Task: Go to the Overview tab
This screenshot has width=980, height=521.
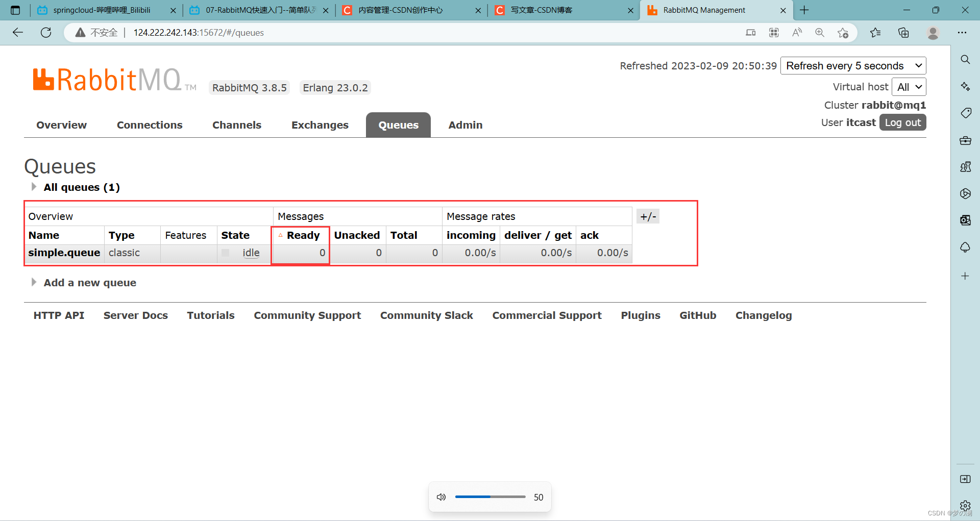Action: 61,125
